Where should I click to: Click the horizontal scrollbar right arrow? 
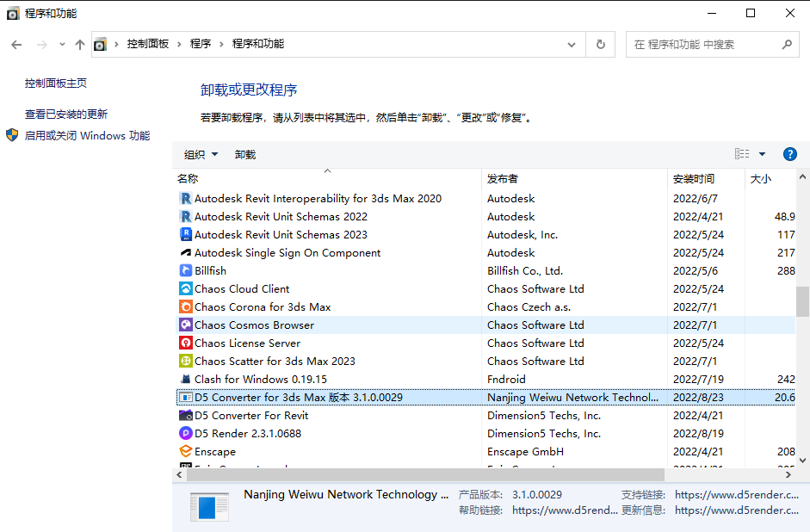788,474
